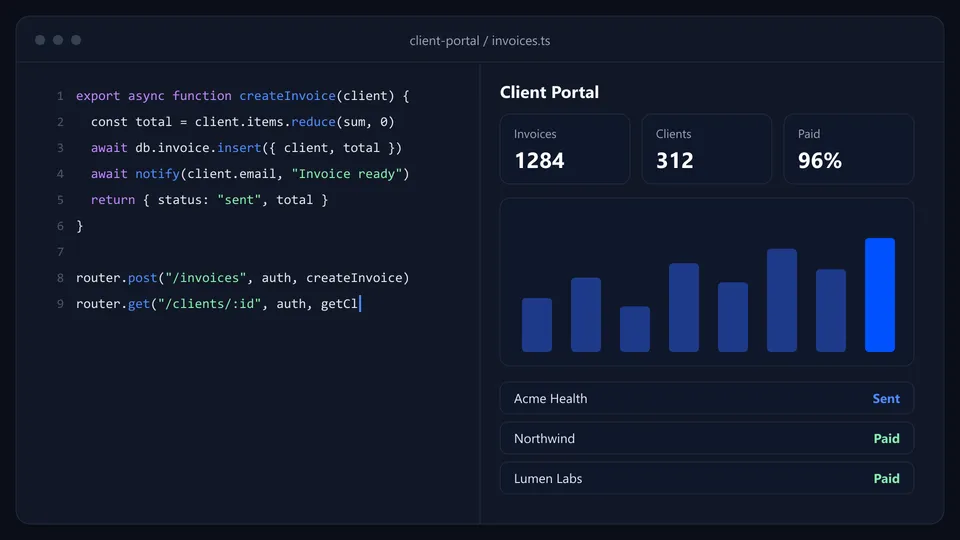Viewport: 960px width, 540px height.
Task: Click line number 9 in gutter
Action: click(60, 304)
